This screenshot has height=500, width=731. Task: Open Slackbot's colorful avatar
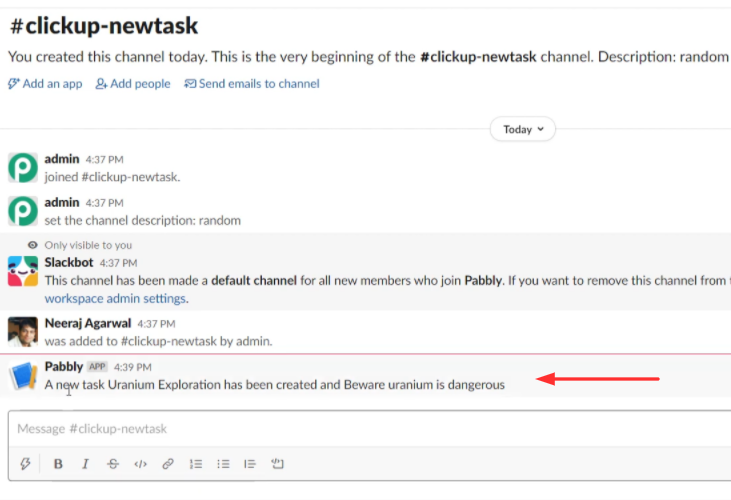click(x=23, y=271)
